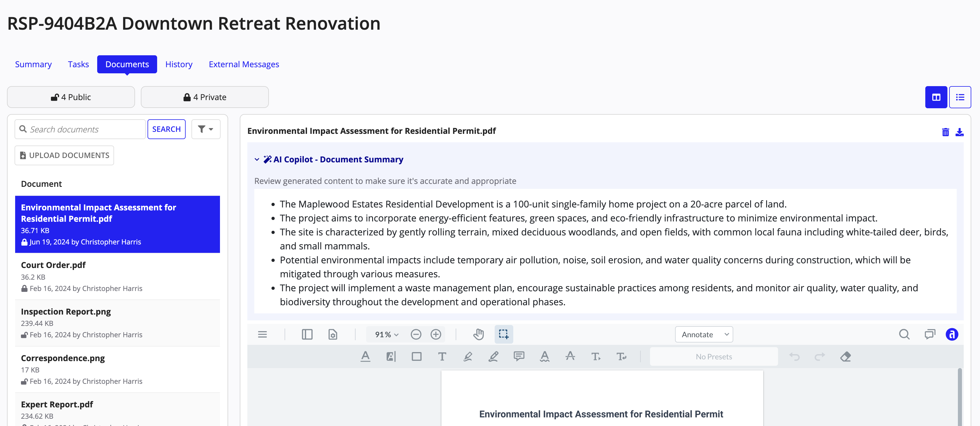Viewport: 980px width, 426px height.
Task: Select the free text T tool
Action: 442,356
